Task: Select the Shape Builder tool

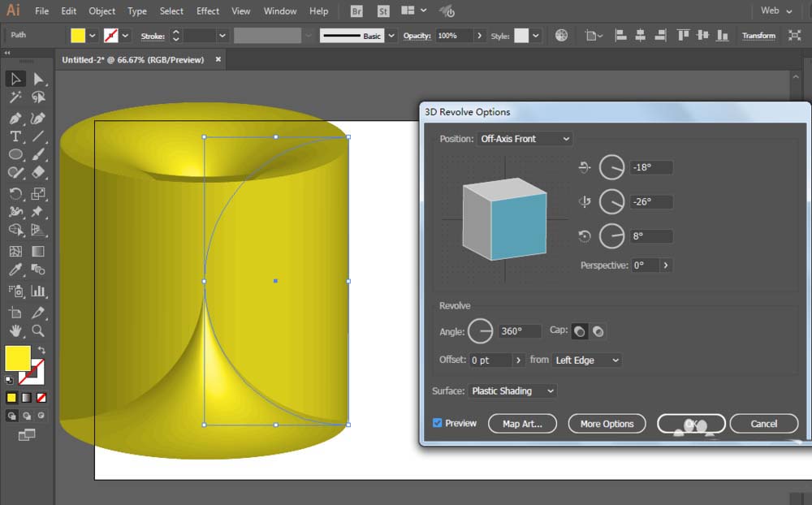Action: pos(15,230)
